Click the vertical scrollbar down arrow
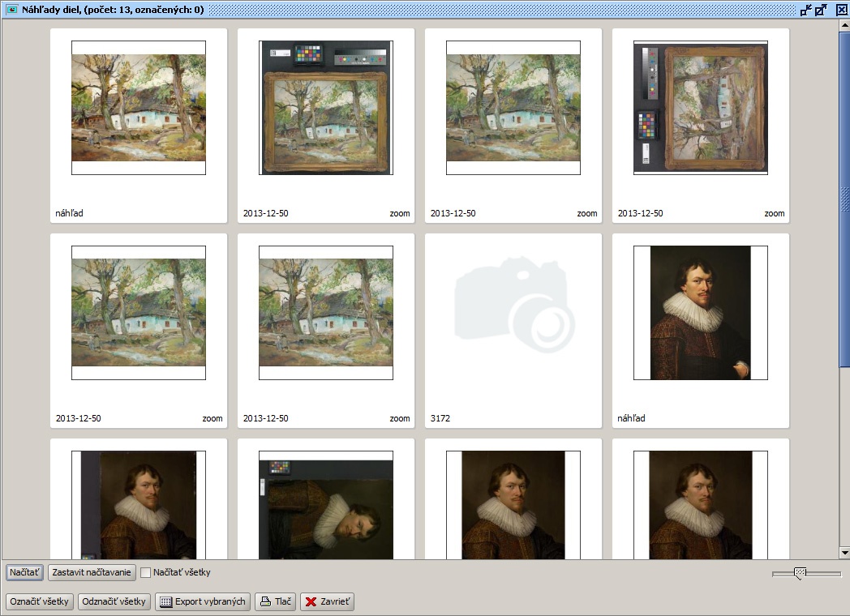The height and width of the screenshot is (616, 850). click(844, 553)
